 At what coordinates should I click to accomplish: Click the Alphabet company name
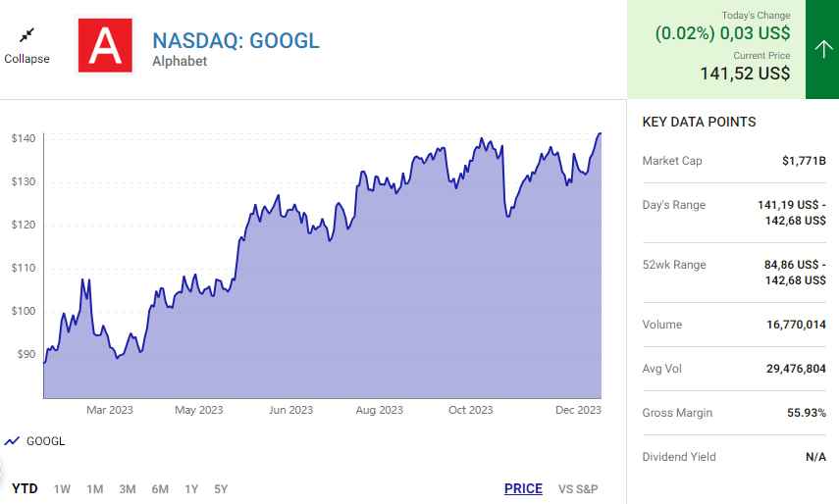point(180,62)
